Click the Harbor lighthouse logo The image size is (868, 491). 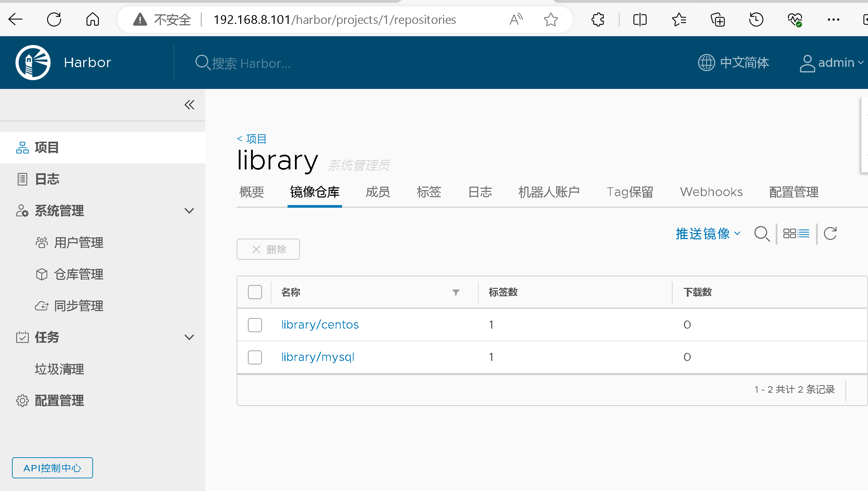[33, 63]
